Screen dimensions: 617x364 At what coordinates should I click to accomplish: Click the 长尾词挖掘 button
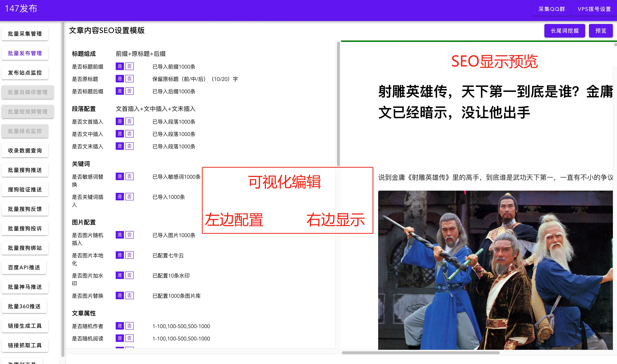click(x=564, y=30)
